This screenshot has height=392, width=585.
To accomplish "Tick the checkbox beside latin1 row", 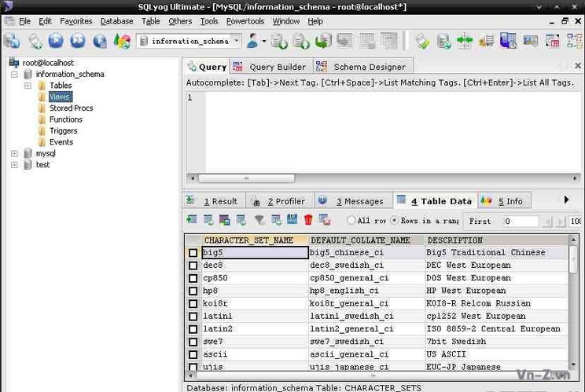I will click(x=193, y=317).
